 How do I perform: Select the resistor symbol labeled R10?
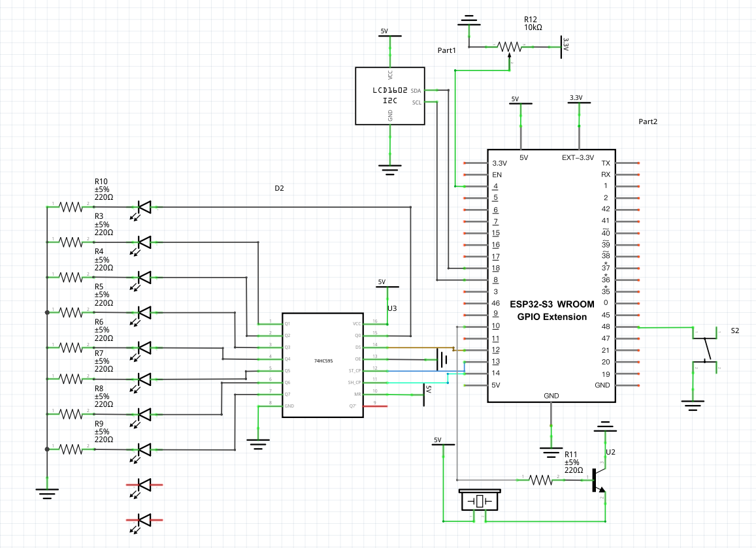(71, 207)
